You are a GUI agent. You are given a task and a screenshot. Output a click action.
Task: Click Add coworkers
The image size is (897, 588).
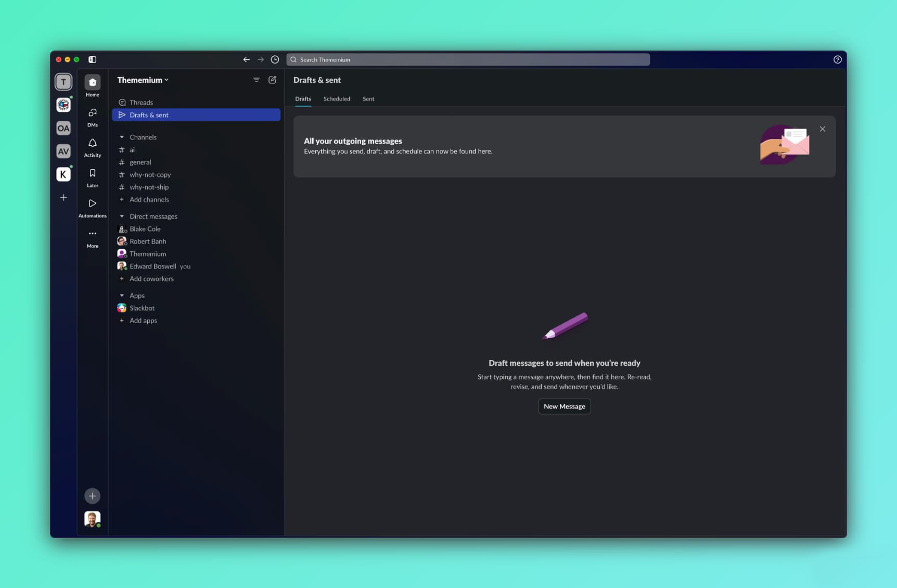(196, 279)
